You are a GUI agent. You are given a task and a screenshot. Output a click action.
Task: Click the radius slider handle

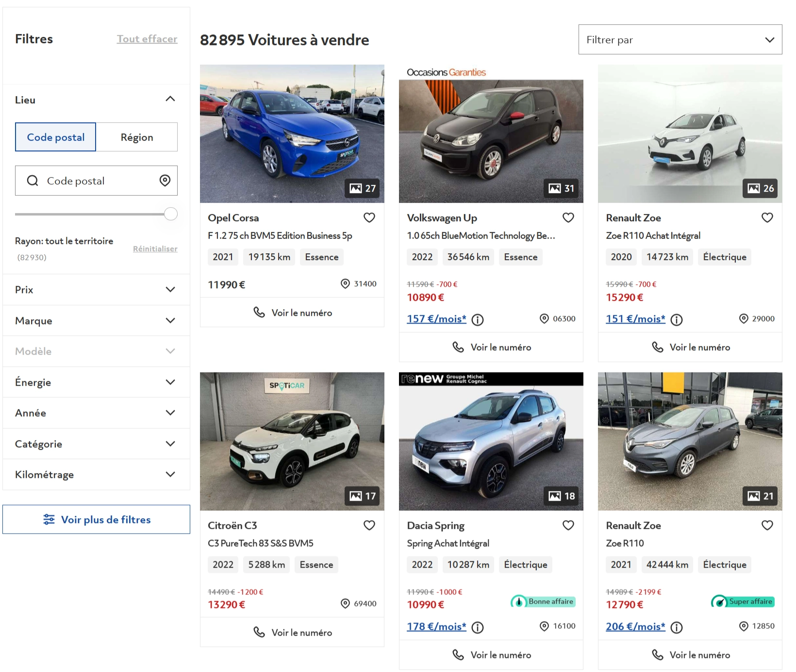(x=171, y=214)
